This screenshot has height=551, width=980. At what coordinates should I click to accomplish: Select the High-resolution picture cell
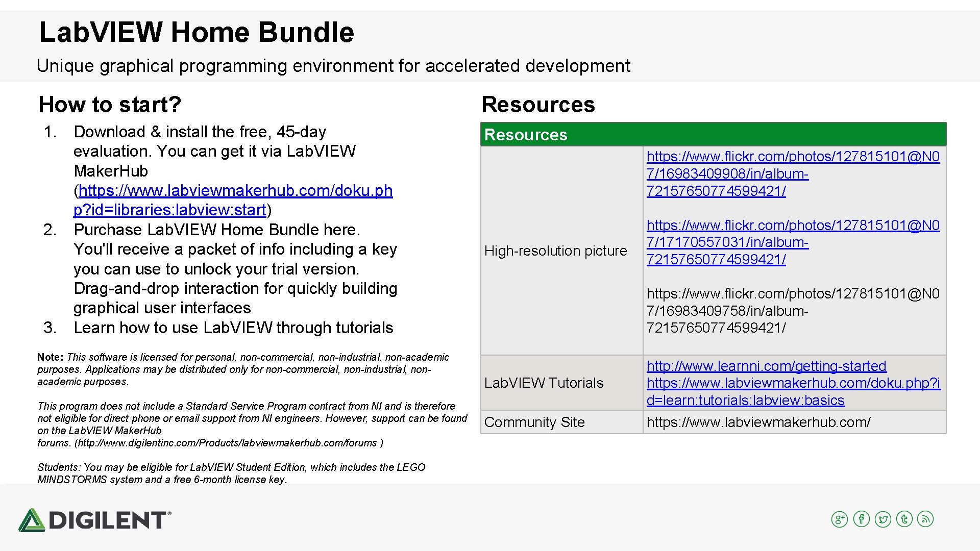tap(555, 251)
